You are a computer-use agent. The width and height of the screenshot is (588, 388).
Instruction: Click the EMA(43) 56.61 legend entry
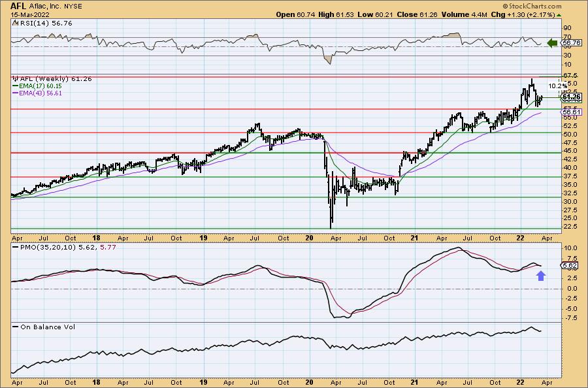(40, 93)
